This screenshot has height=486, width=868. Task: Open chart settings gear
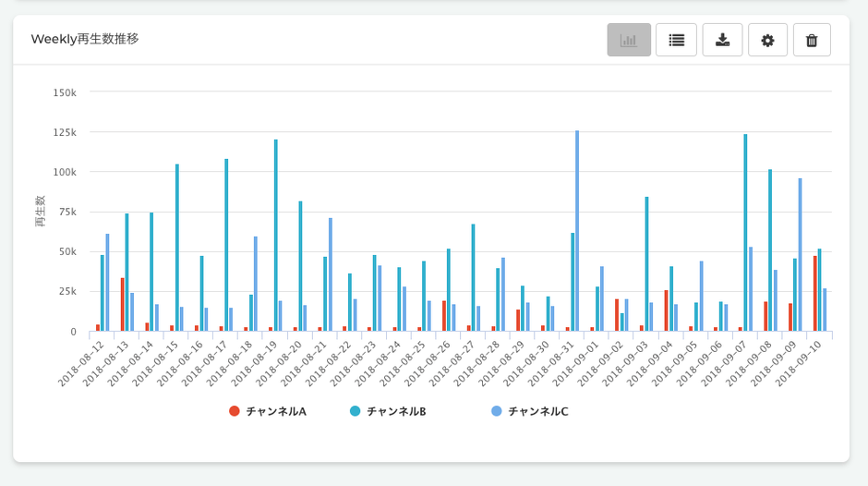coord(767,40)
